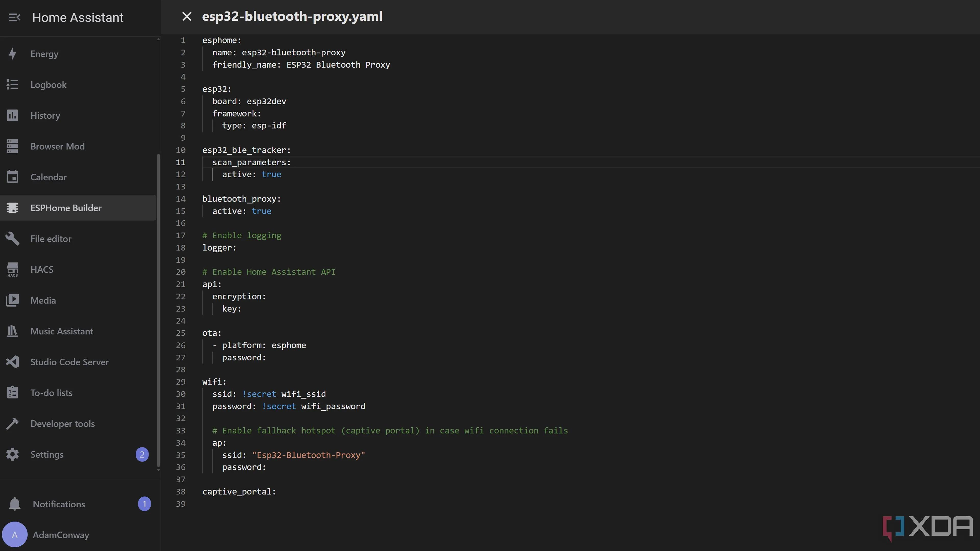The width and height of the screenshot is (980, 551).
Task: Click the Settings gear icon
Action: [x=13, y=454]
